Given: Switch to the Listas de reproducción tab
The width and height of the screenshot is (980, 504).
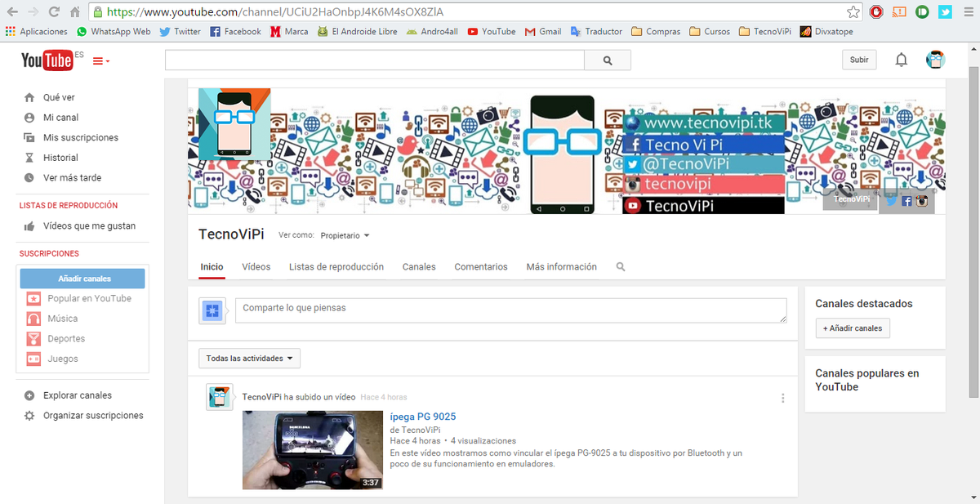Looking at the screenshot, I should click(336, 267).
